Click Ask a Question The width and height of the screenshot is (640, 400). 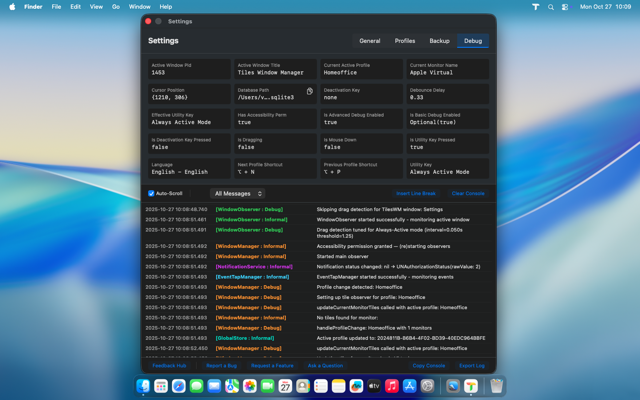click(x=325, y=366)
